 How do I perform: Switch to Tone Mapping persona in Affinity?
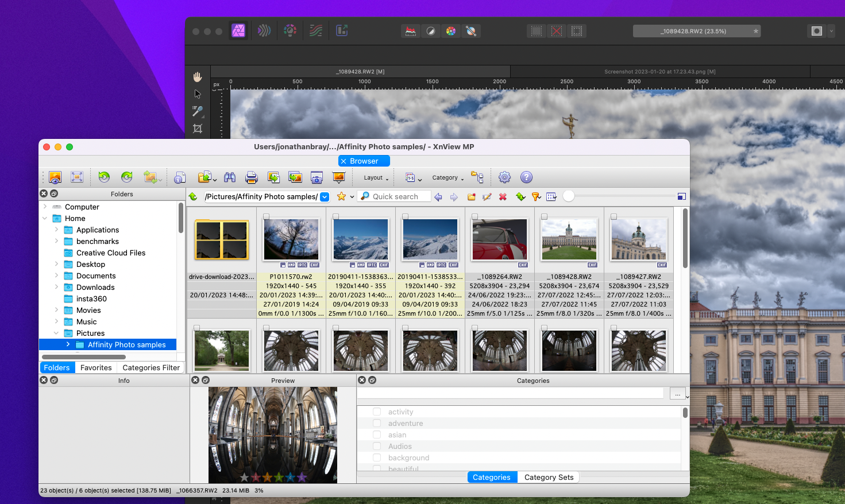point(316,30)
